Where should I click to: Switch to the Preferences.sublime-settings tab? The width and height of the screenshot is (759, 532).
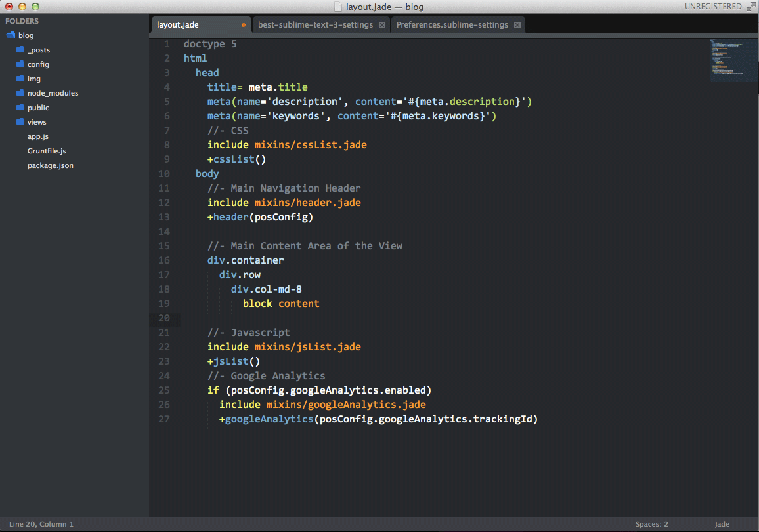(452, 25)
